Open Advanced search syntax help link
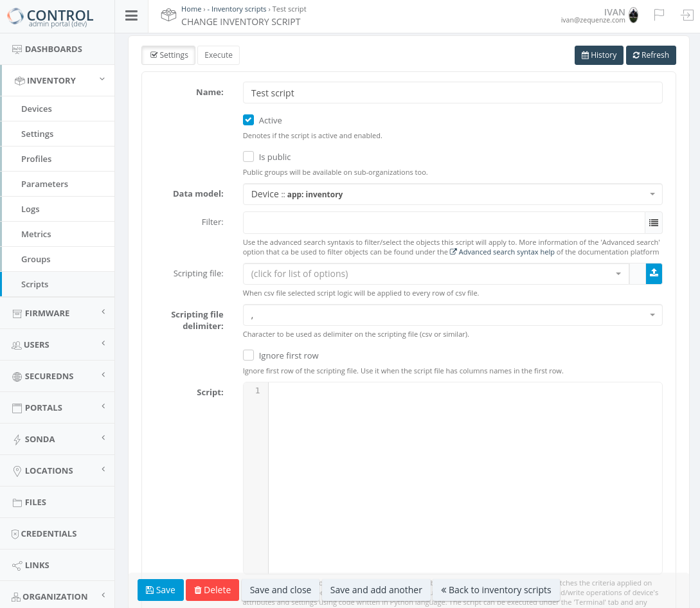The height and width of the screenshot is (608, 700). (x=506, y=252)
